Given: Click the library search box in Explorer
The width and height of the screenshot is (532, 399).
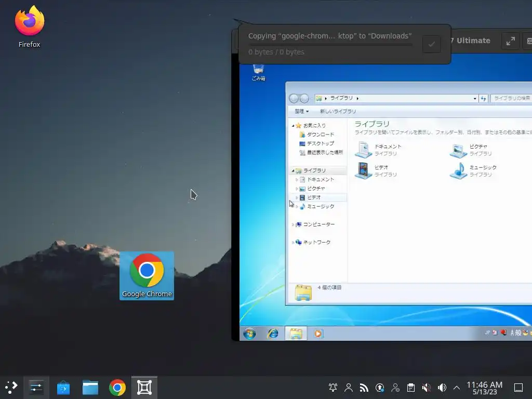Looking at the screenshot, I should click(512, 98).
